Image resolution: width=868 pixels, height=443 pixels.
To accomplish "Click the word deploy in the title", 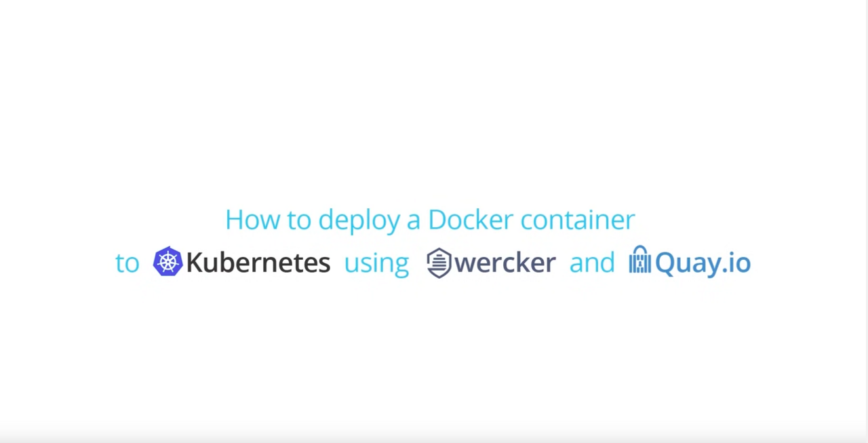I will [x=359, y=221].
